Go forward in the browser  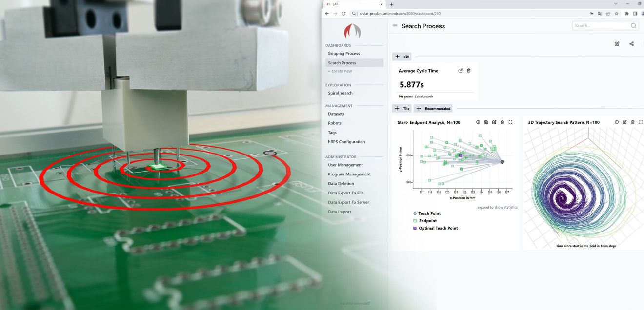(x=335, y=14)
